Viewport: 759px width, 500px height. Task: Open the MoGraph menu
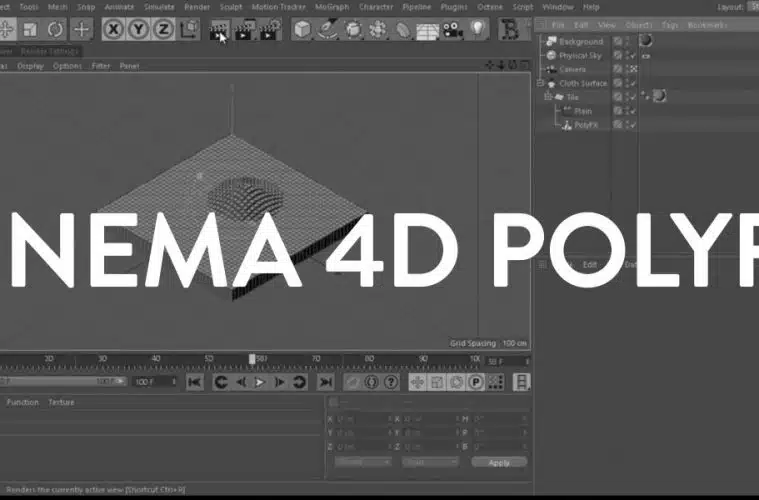pos(332,7)
